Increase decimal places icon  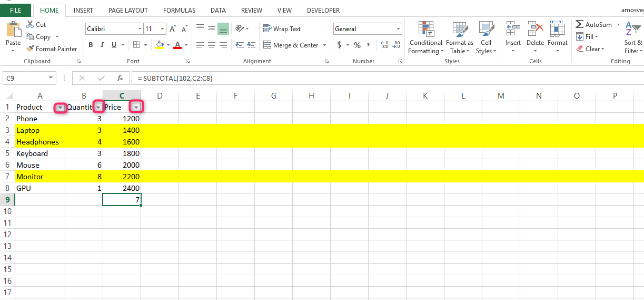[384, 45]
